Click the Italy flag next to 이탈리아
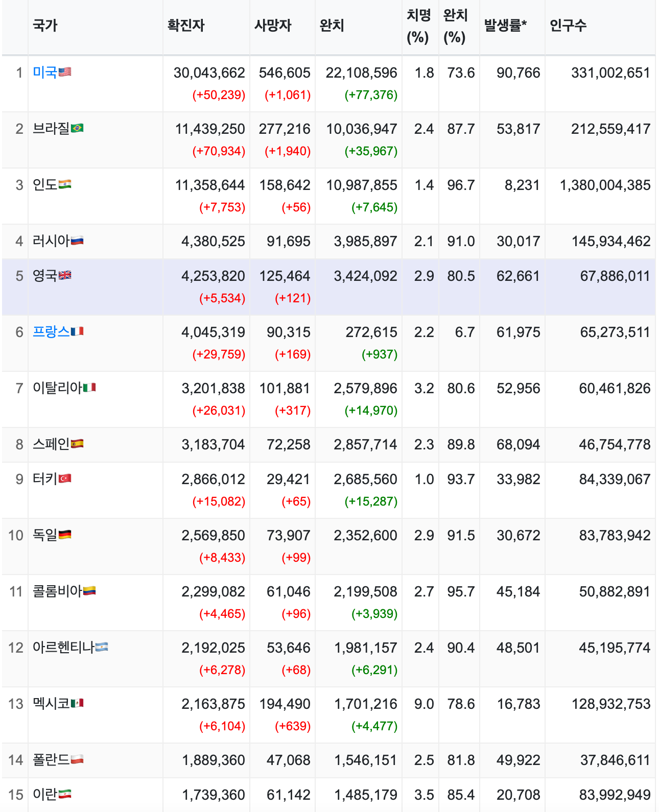 click(89, 388)
